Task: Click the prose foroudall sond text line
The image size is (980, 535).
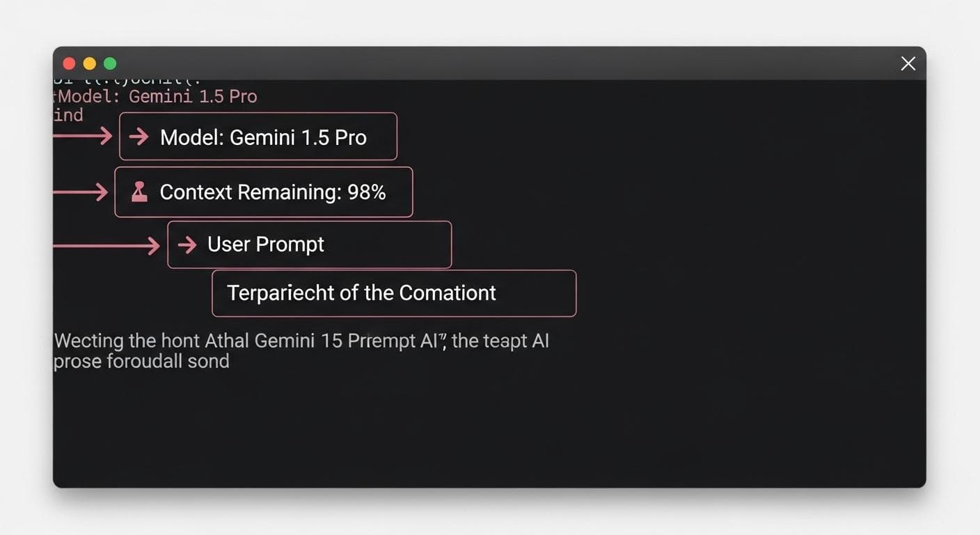Action: (x=141, y=361)
